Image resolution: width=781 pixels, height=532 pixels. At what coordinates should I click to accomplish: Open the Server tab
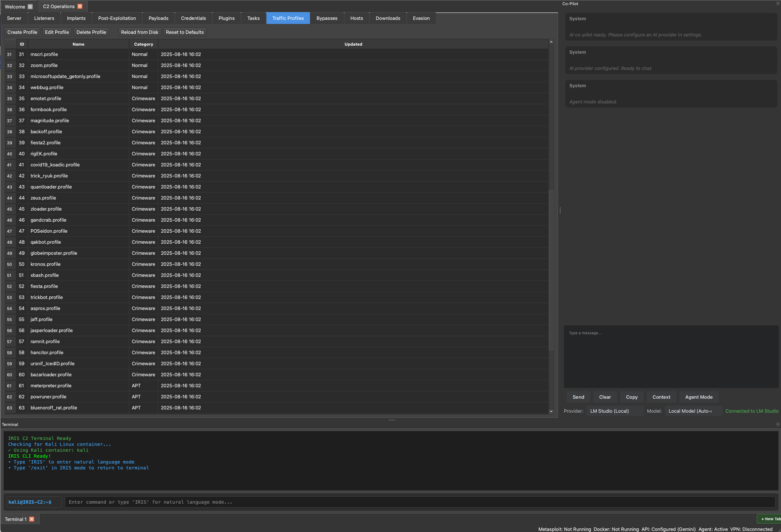[14, 18]
